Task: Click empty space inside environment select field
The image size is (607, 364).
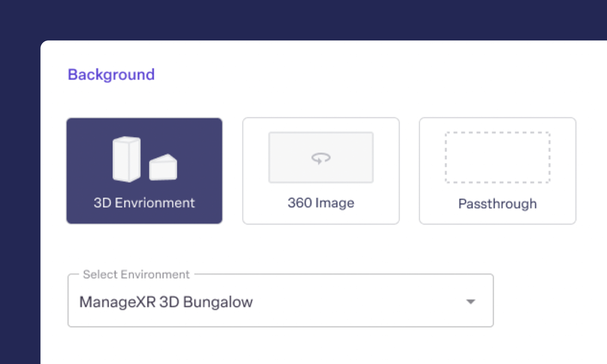Action: [355, 302]
